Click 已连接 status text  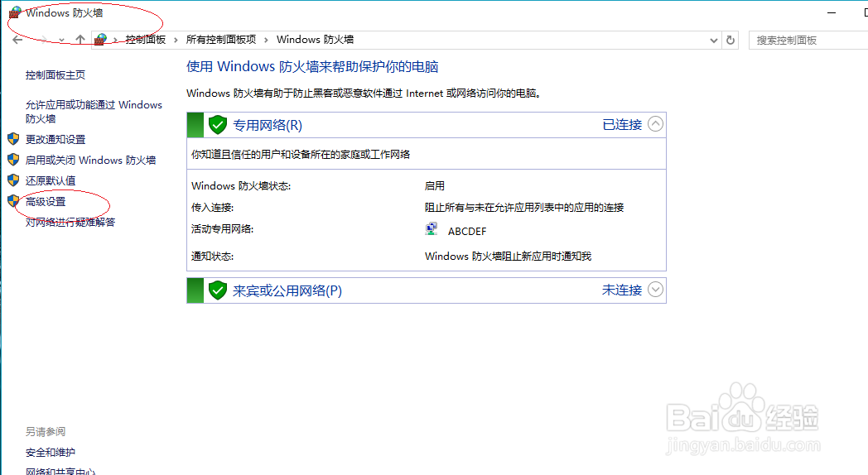click(622, 124)
